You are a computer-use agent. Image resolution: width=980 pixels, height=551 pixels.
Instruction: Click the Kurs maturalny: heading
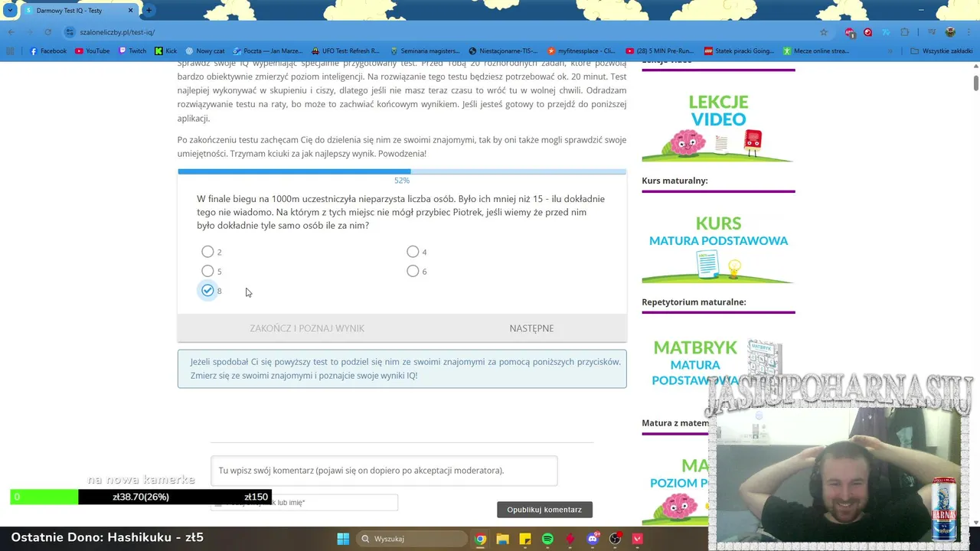(675, 181)
